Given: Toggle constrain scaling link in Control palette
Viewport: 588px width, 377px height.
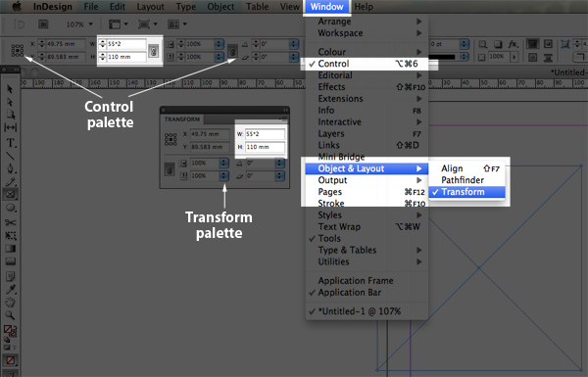Looking at the screenshot, I should pyautogui.click(x=232, y=51).
